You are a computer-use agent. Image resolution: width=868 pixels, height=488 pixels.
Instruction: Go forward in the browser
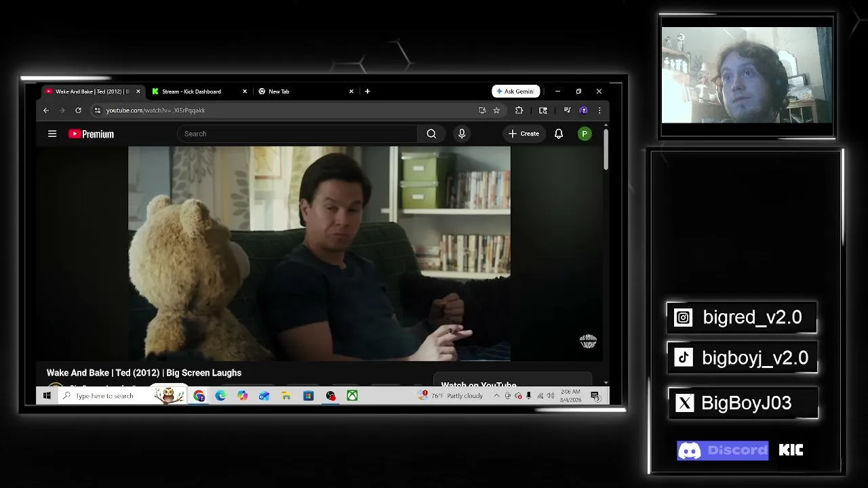tap(62, 110)
